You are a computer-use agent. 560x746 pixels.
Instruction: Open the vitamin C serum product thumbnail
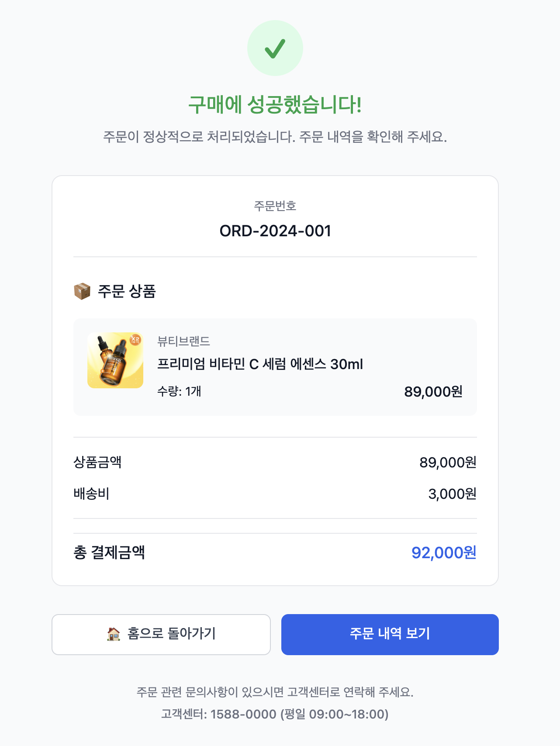click(x=115, y=361)
